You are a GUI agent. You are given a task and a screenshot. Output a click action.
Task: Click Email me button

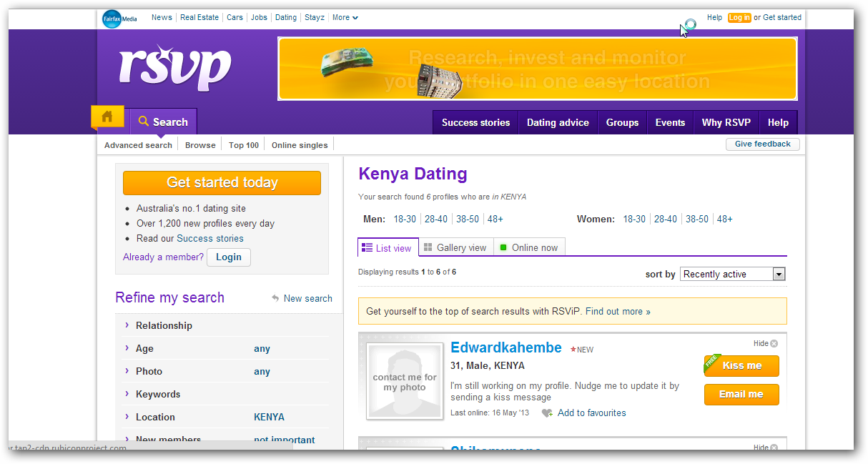point(741,394)
